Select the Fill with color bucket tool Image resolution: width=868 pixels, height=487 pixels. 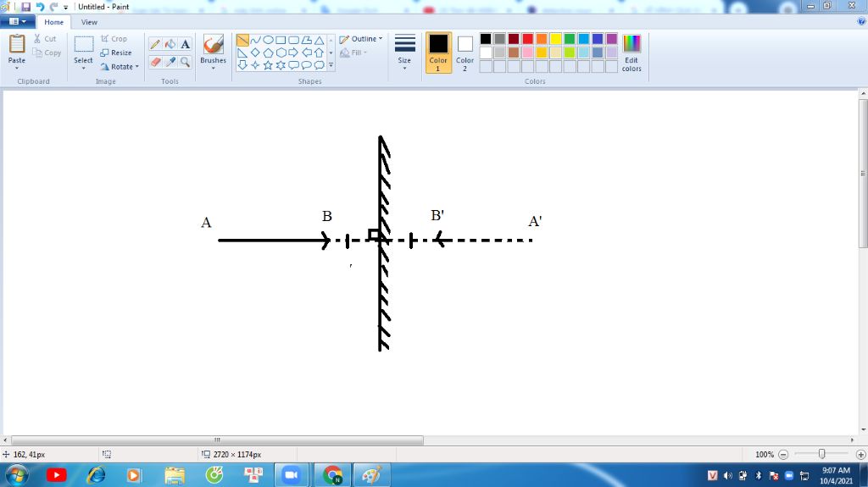pos(170,44)
